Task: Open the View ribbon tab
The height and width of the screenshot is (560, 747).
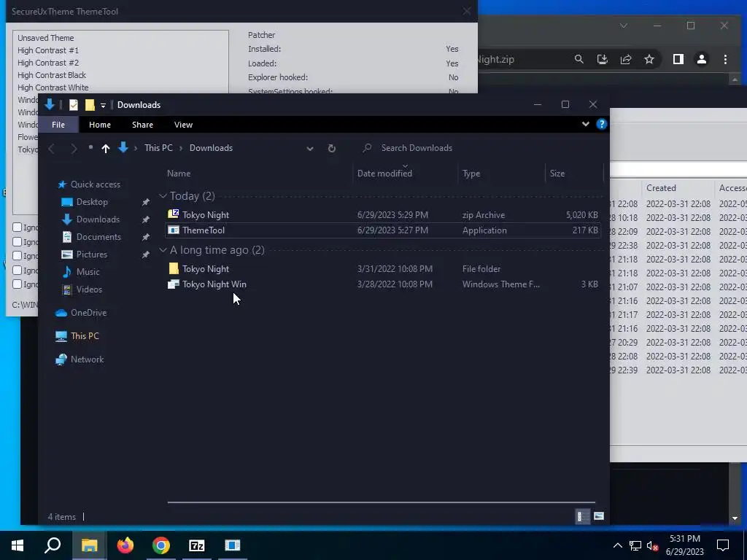Action: (x=183, y=125)
